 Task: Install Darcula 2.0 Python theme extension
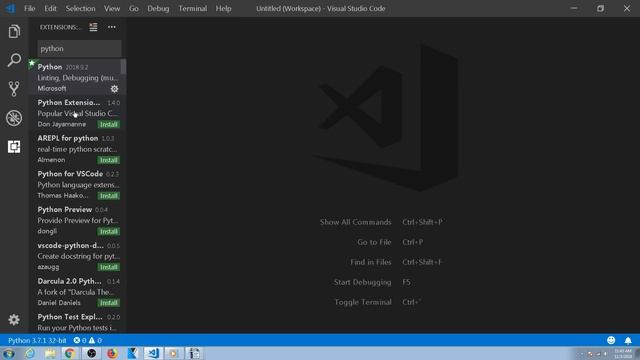click(x=109, y=303)
